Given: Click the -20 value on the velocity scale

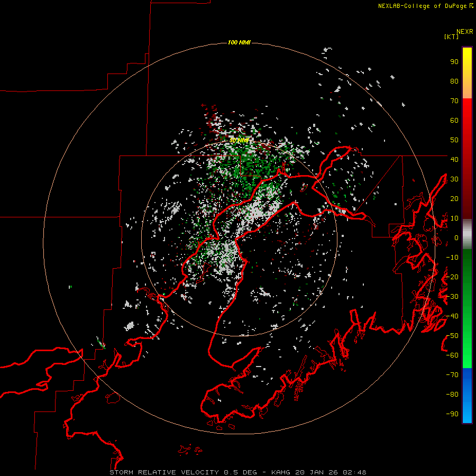Looking at the screenshot, I should [x=452, y=277].
